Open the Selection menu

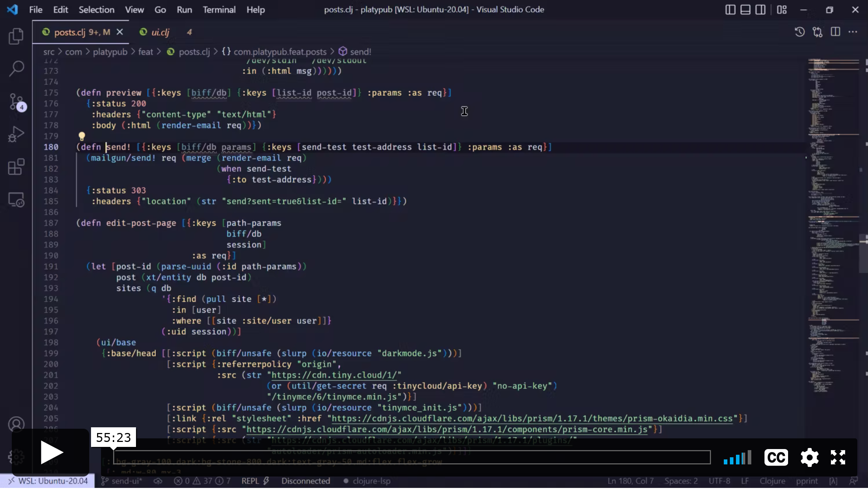(96, 10)
